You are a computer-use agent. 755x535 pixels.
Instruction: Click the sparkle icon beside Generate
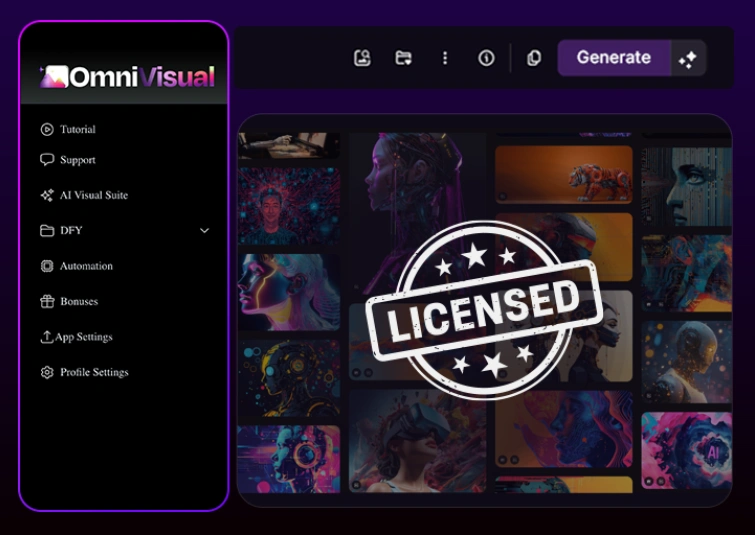click(x=688, y=58)
